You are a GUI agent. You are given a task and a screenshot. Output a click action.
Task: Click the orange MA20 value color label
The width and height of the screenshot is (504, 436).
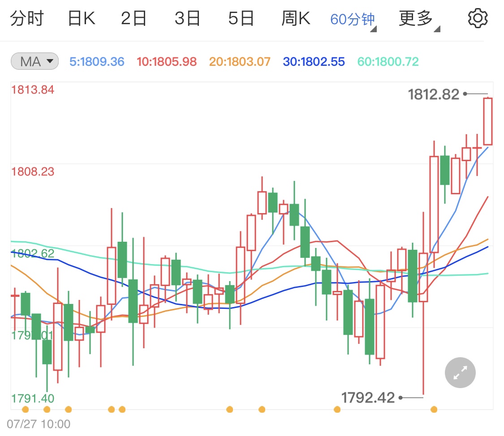pyautogui.click(x=240, y=62)
